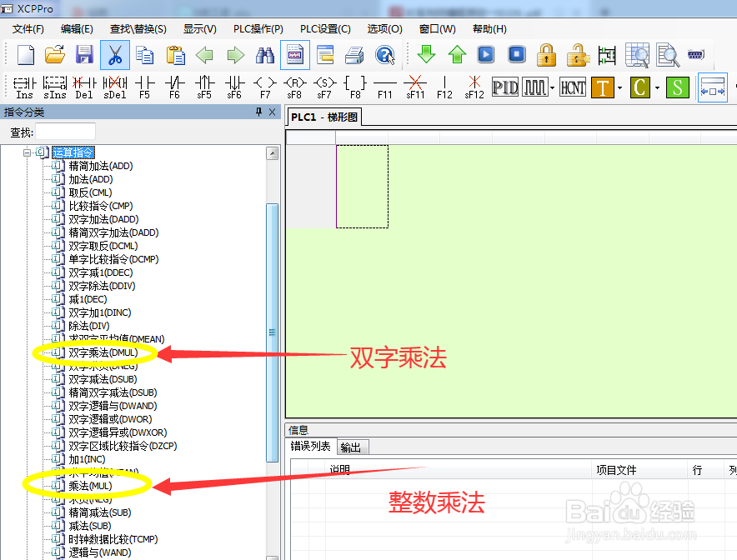Pin the 指令分类 panel

(x=258, y=112)
